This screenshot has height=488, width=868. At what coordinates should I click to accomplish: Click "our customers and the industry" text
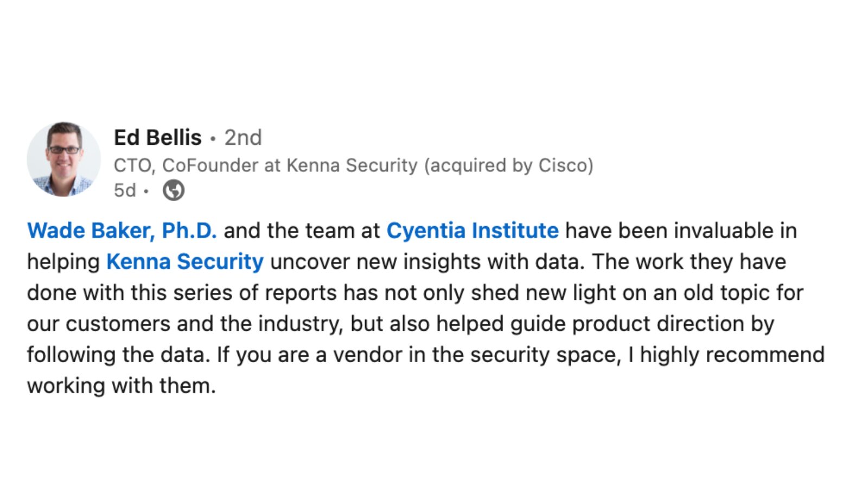coord(183,324)
